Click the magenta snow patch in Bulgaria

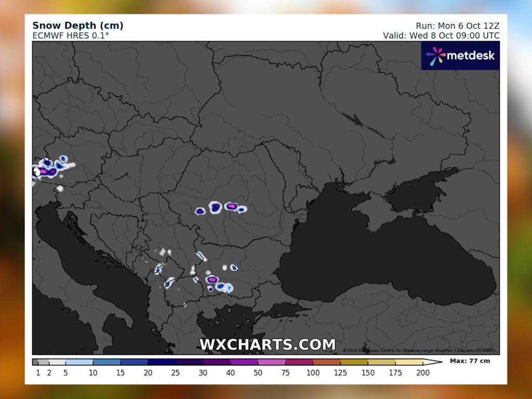coord(211,280)
